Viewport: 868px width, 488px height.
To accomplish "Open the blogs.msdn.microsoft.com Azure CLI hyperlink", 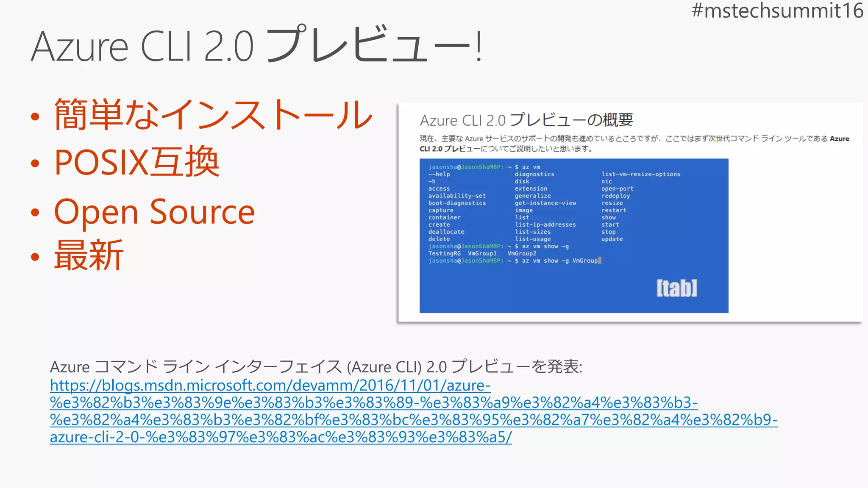I will [x=414, y=411].
